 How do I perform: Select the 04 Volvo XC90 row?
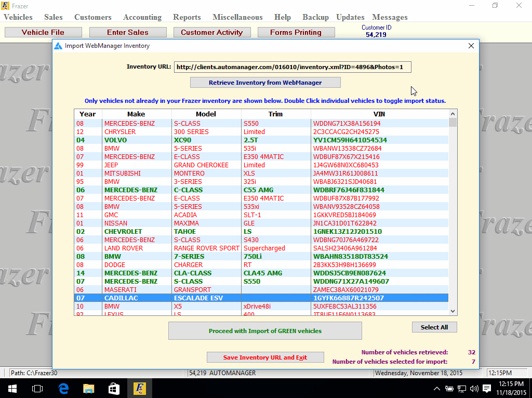[x=261, y=140]
